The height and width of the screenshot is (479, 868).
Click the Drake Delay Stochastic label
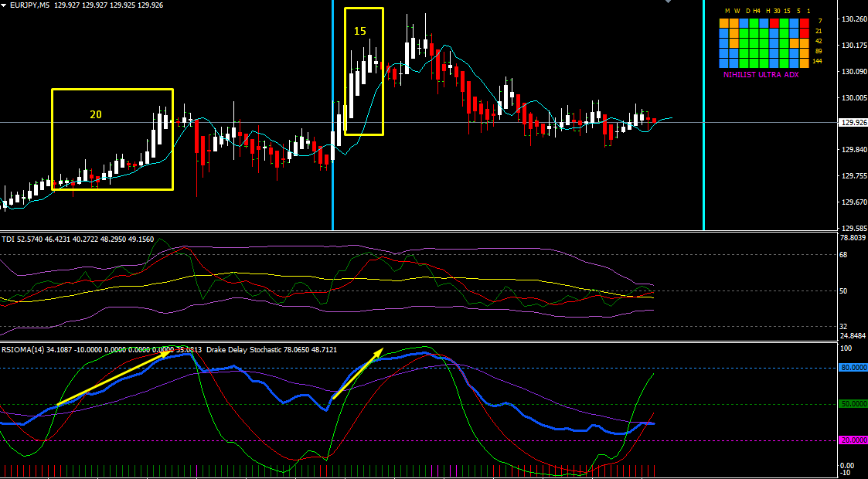pyautogui.click(x=271, y=349)
